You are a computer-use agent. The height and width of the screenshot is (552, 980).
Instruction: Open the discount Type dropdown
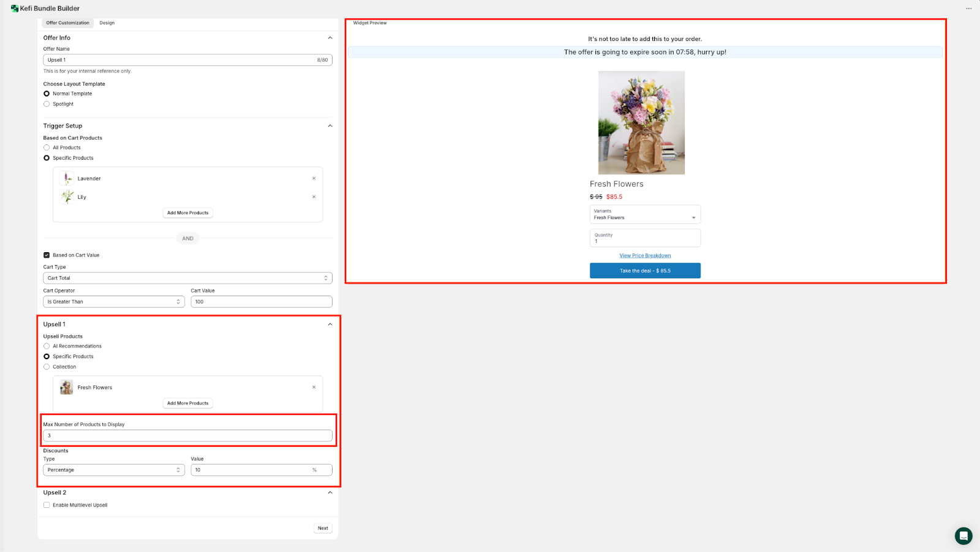click(114, 470)
